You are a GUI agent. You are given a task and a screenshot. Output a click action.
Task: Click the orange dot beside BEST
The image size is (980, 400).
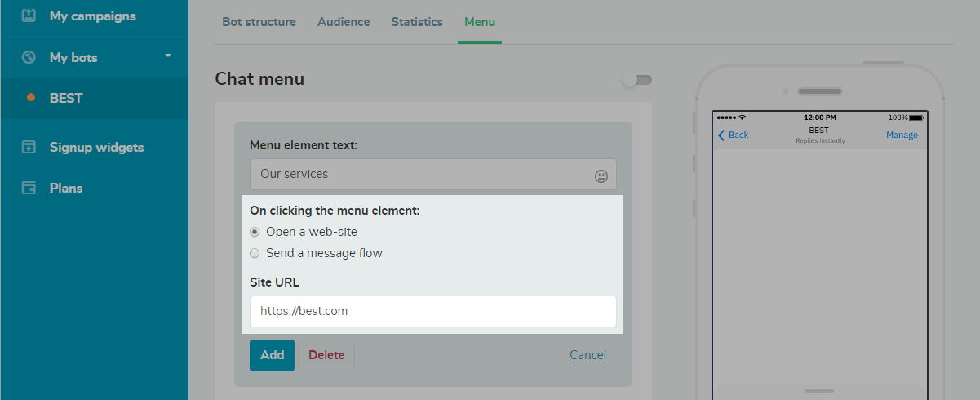(31, 98)
